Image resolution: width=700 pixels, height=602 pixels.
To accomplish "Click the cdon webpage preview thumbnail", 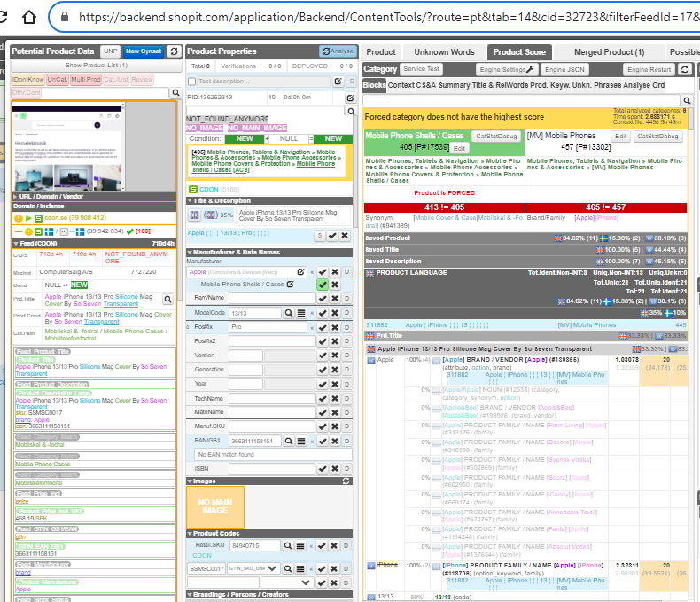I will click(68, 146).
